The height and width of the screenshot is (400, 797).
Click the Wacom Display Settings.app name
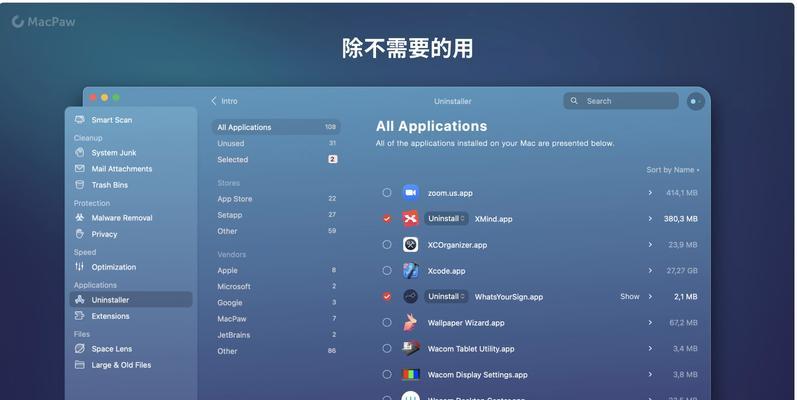point(477,375)
